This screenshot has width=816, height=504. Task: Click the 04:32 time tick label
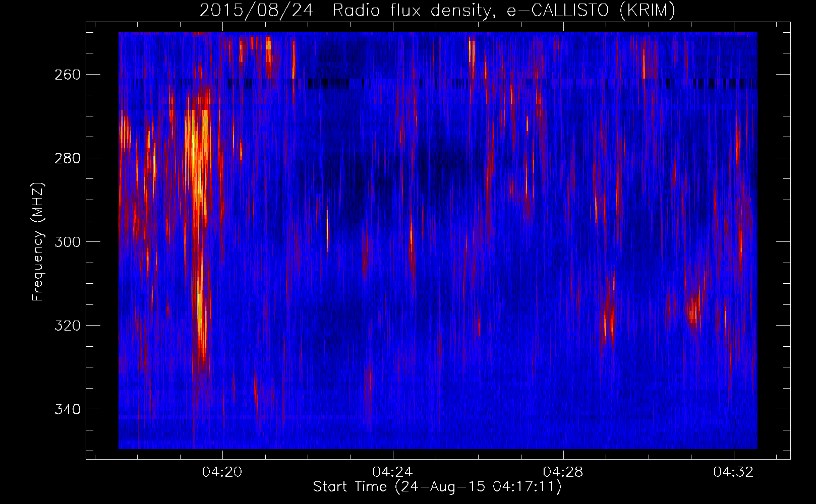(x=734, y=472)
